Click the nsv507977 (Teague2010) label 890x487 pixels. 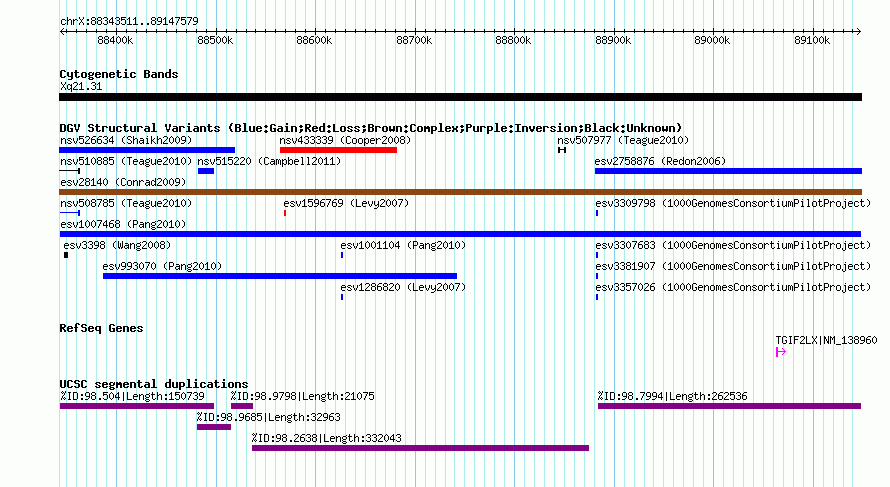click(x=623, y=140)
